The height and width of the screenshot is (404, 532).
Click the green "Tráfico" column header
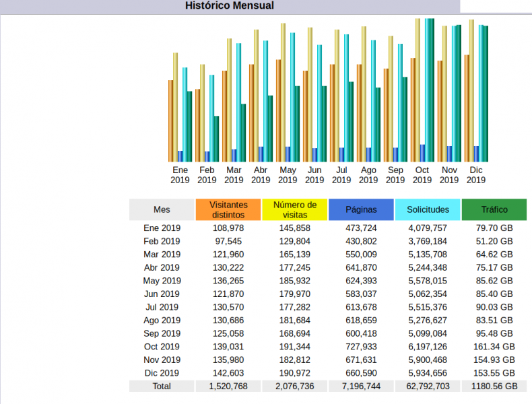pos(494,209)
